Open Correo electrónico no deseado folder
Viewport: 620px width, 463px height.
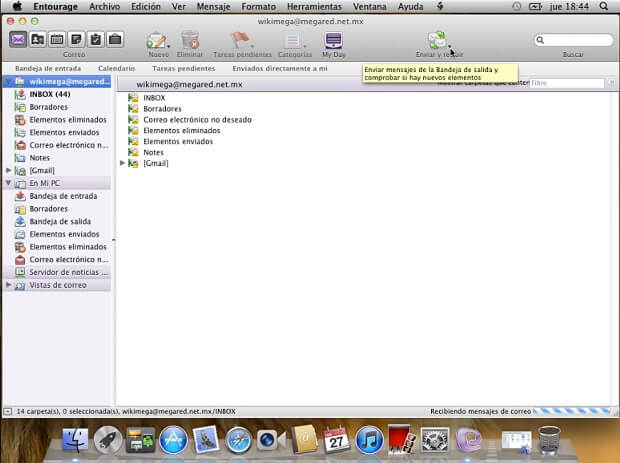coord(197,119)
